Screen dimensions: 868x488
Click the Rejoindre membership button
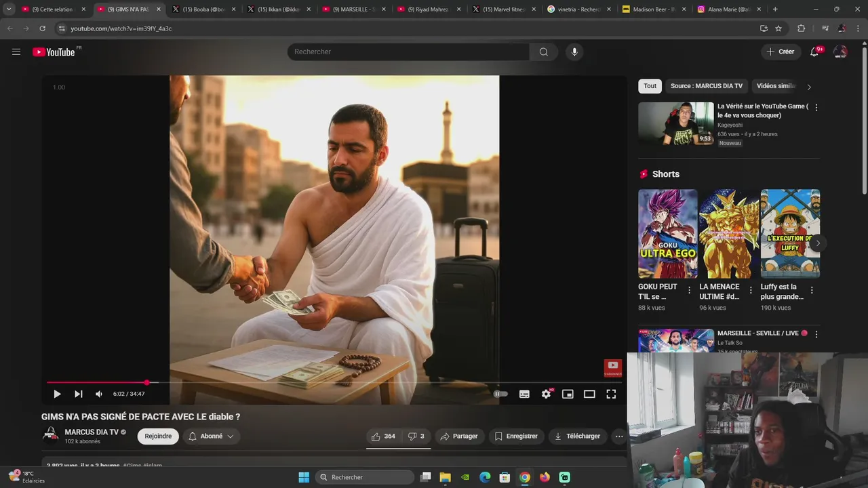158,436
